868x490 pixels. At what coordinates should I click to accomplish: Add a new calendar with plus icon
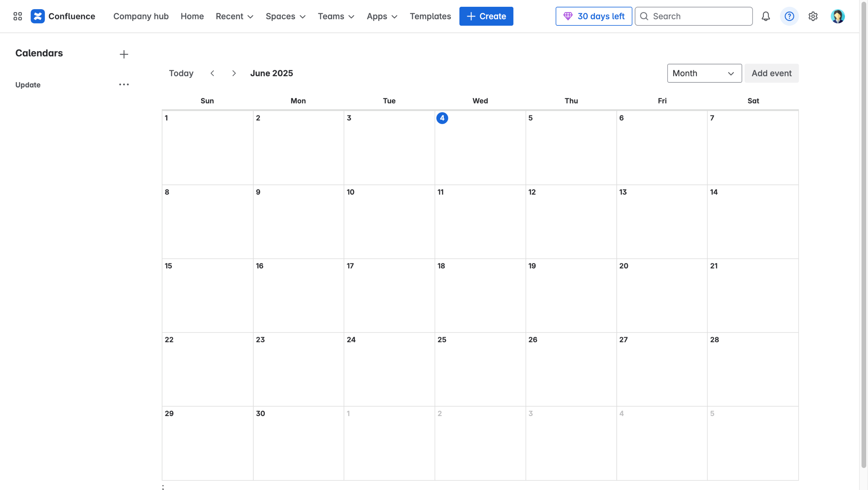coord(124,54)
